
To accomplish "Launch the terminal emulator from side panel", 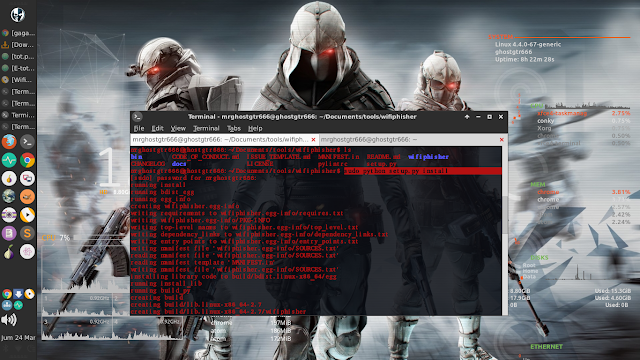I will point(27,142).
